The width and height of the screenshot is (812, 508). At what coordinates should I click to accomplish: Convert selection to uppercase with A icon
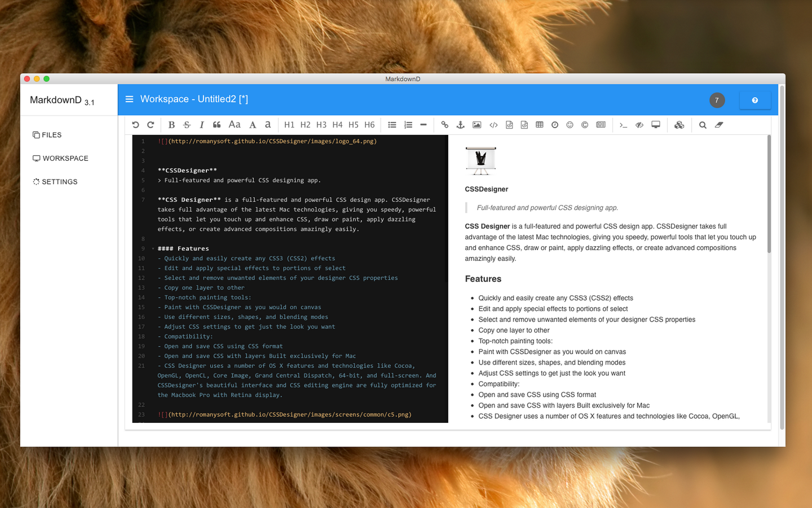pos(253,125)
